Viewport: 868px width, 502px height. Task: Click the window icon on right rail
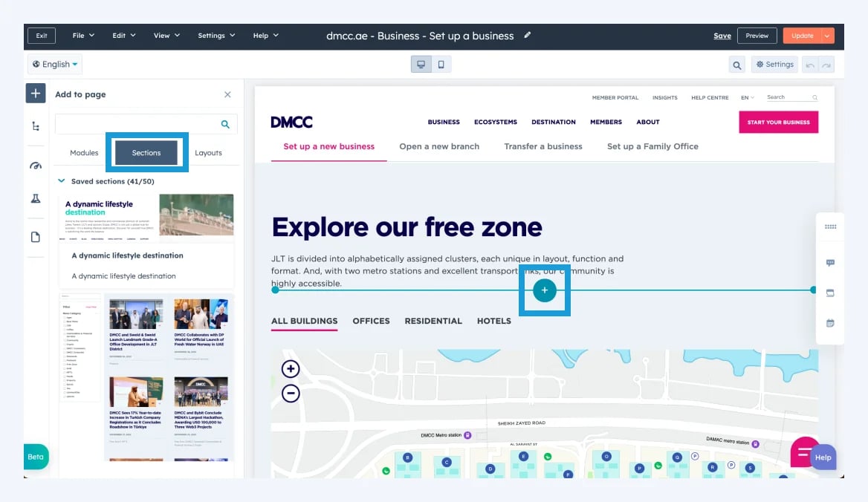coord(830,293)
